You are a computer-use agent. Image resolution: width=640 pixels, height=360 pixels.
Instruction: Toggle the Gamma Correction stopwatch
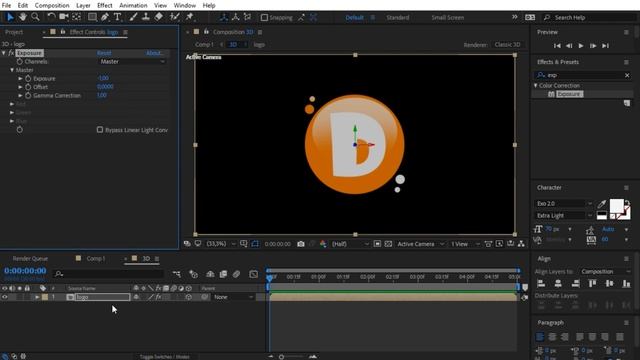pos(28,96)
